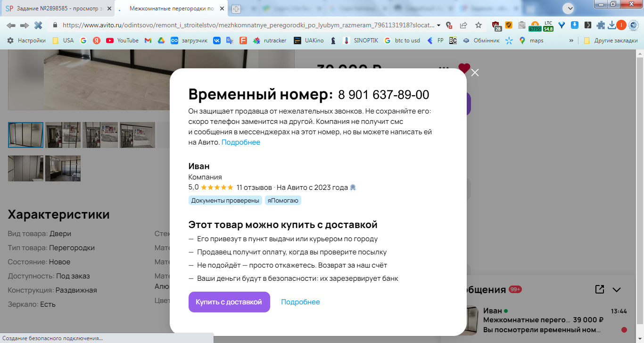644x343 pixels.
Task: Open the Extensions puzzle menu
Action: coord(601,25)
